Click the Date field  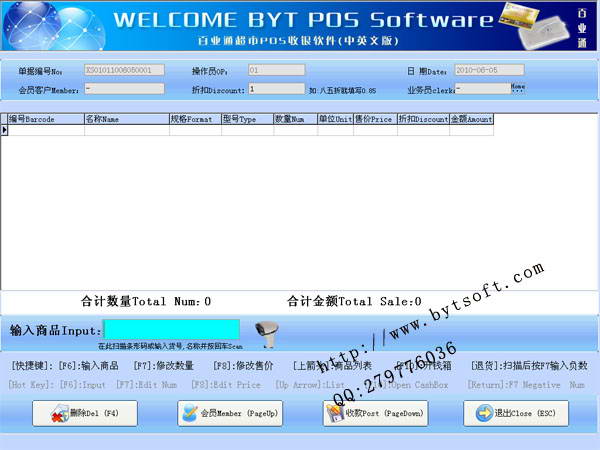pos(489,70)
